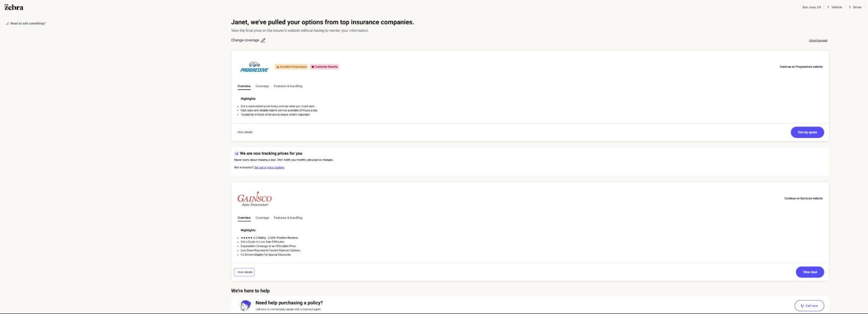Screen dimensions: 868x314
Task: Click the Call now button
Action: click(809, 306)
